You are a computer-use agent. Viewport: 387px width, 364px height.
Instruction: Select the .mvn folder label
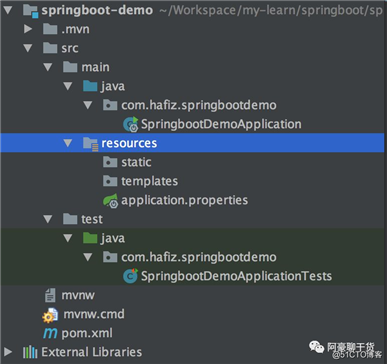(76, 29)
